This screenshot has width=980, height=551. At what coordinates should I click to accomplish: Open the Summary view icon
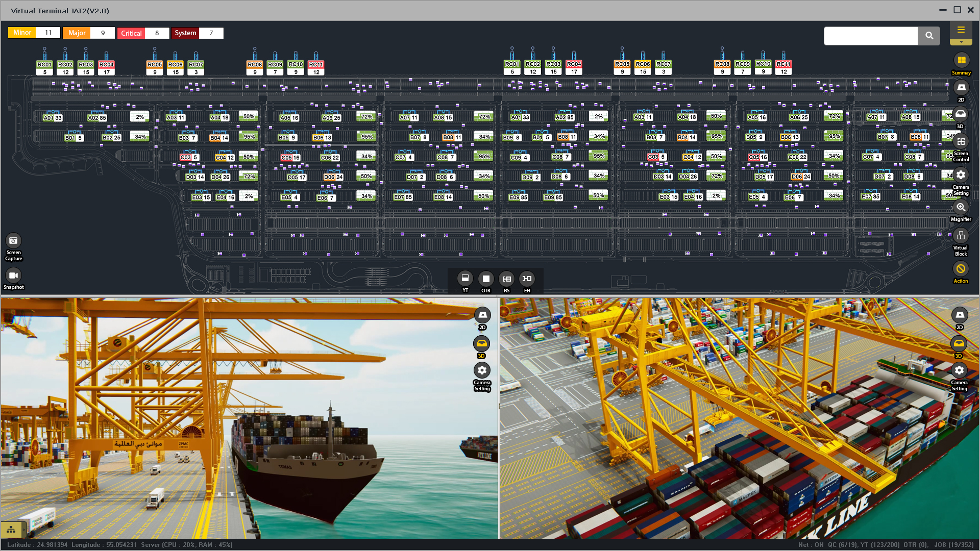point(961,61)
